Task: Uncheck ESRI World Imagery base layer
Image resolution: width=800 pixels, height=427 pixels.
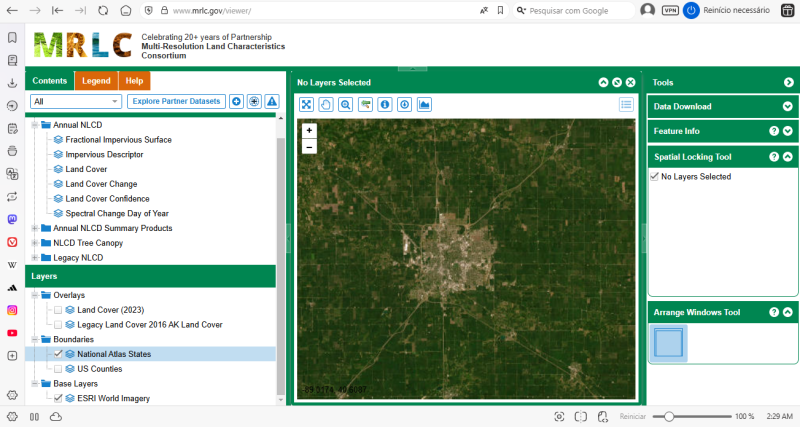Action: 58,398
